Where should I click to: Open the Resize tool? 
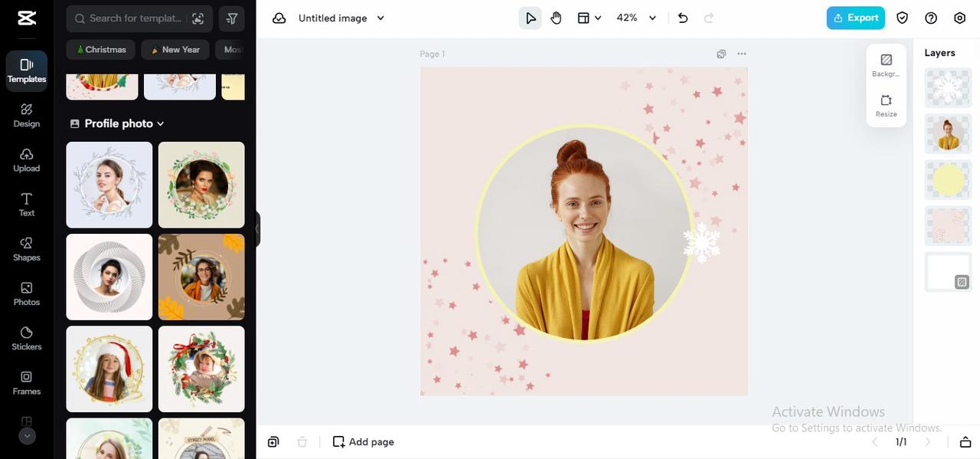tap(887, 106)
